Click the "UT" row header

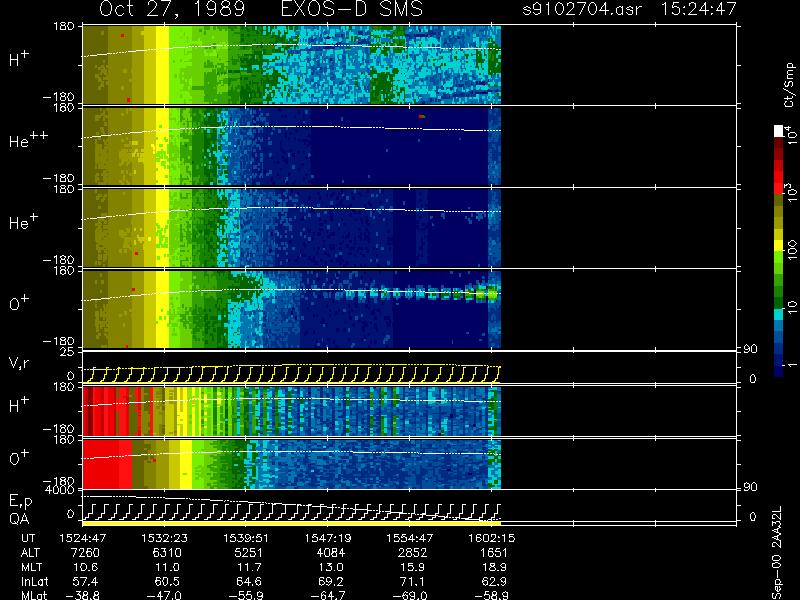point(29,538)
